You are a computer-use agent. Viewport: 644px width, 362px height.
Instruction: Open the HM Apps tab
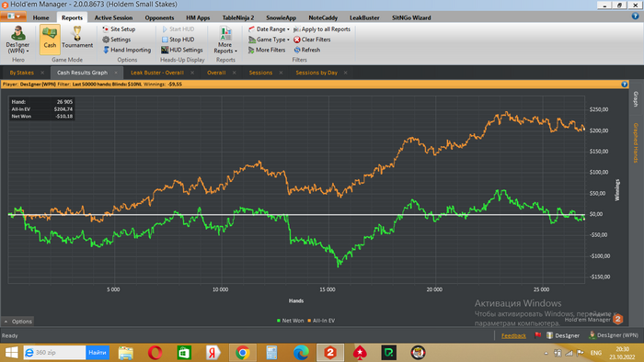[198, 17]
